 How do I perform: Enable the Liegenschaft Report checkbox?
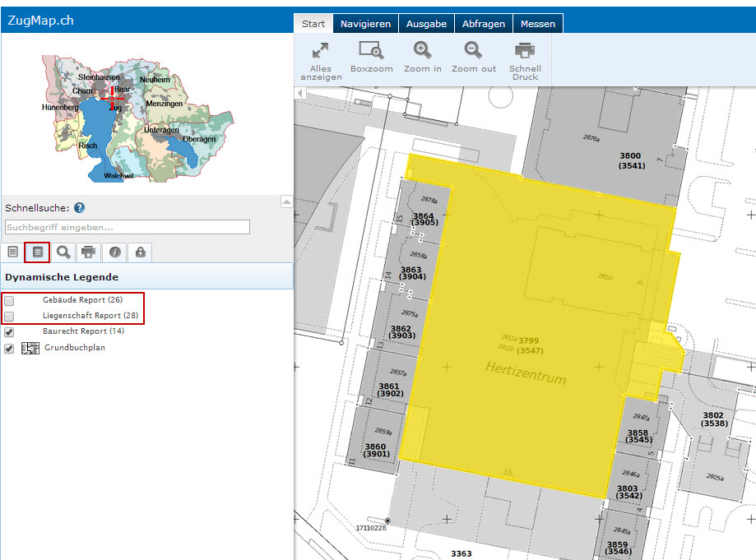point(9,316)
